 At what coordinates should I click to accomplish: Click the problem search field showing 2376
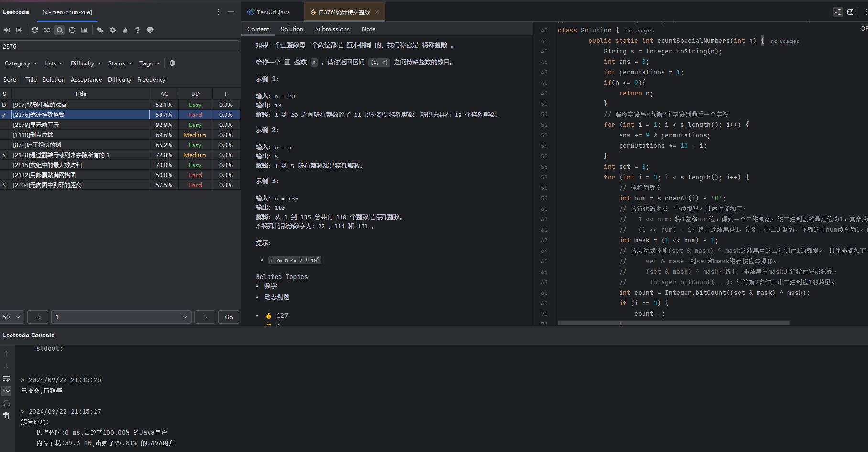click(119, 46)
